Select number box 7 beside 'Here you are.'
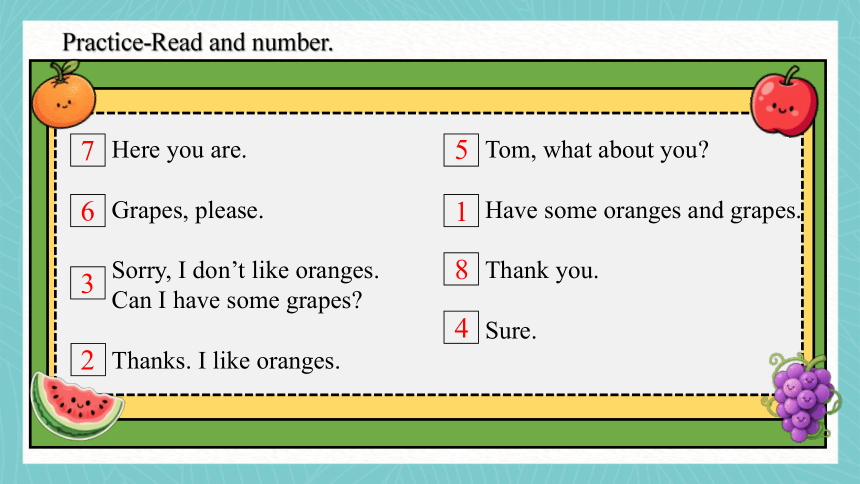Viewport: 860px width, 484px height. (x=88, y=150)
